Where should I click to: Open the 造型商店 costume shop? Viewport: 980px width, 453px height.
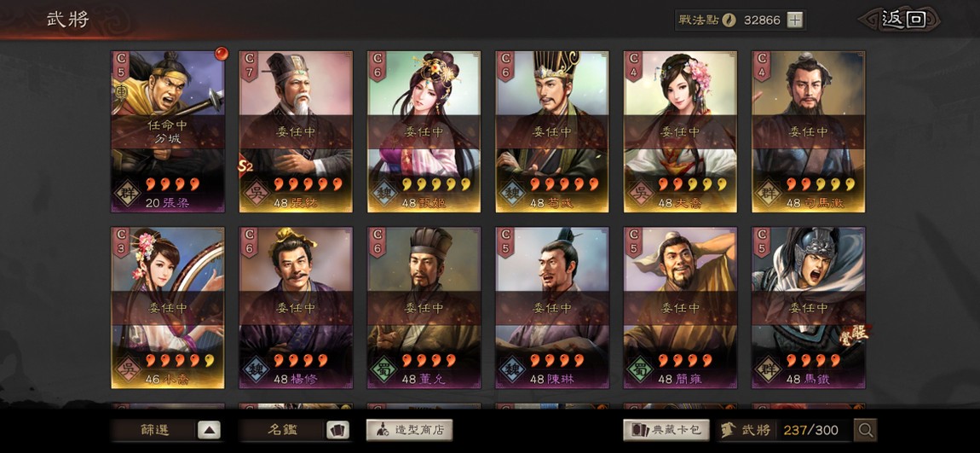[409, 430]
